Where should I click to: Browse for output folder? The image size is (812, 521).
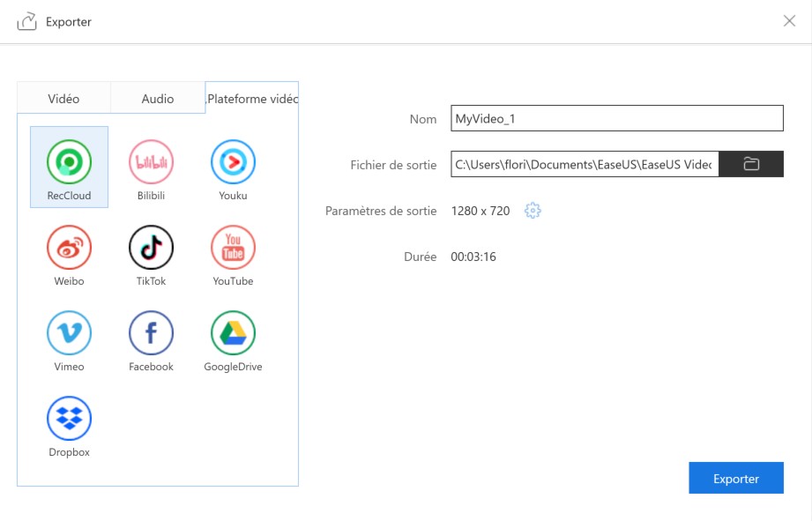pos(751,164)
